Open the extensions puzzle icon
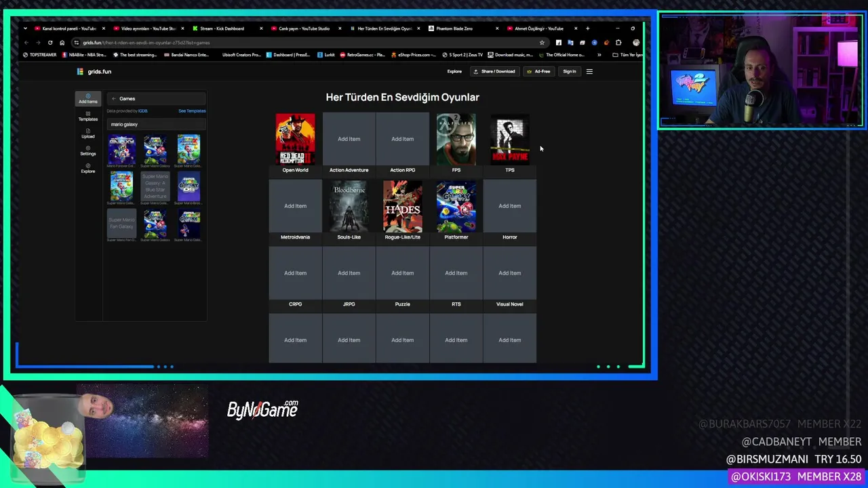868x488 pixels. point(618,43)
